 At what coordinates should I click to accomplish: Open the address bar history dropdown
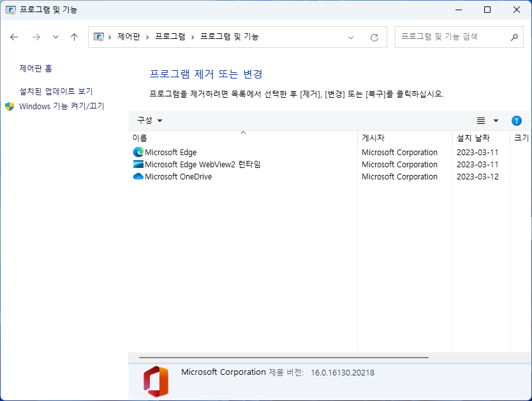pyautogui.click(x=351, y=37)
